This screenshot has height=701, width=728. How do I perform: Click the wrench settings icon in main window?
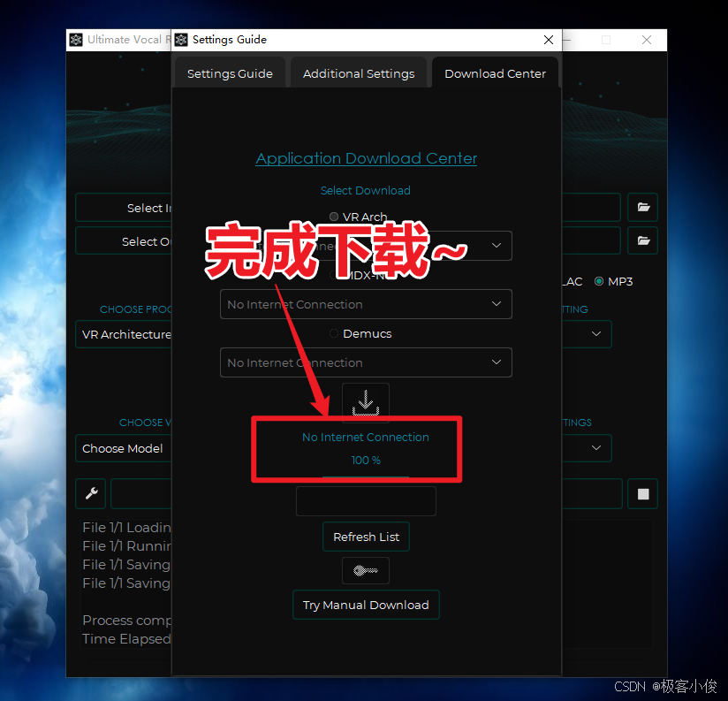point(91,493)
